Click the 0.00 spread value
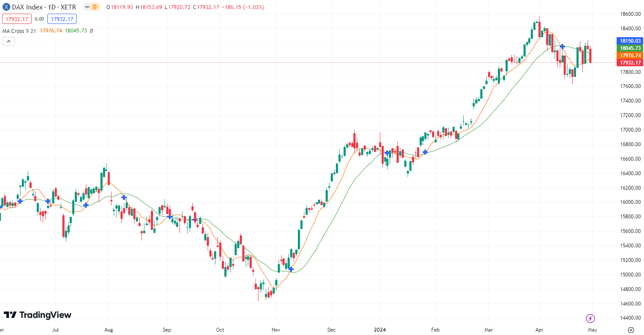The image size is (644, 335). (39, 19)
